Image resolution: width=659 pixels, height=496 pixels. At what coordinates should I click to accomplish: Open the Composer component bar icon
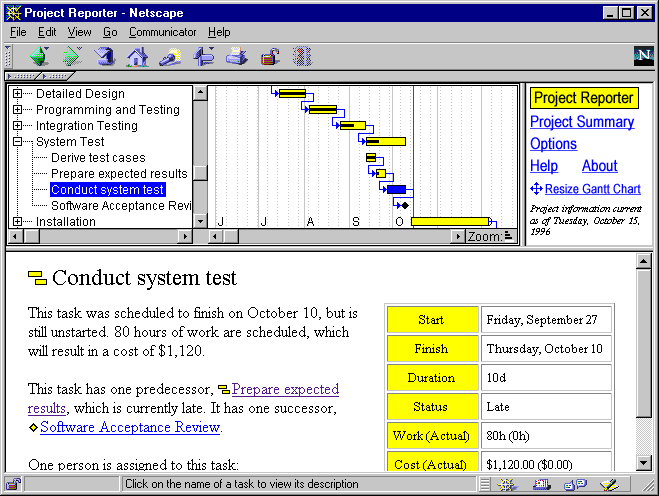[609, 485]
